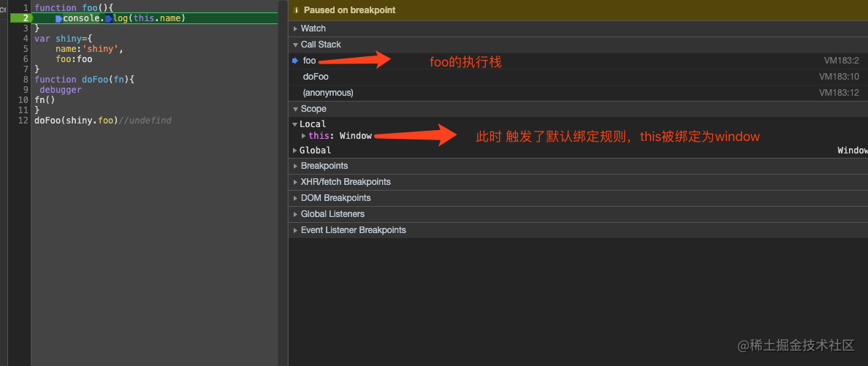Click line number 9 in the gutter

click(26, 90)
